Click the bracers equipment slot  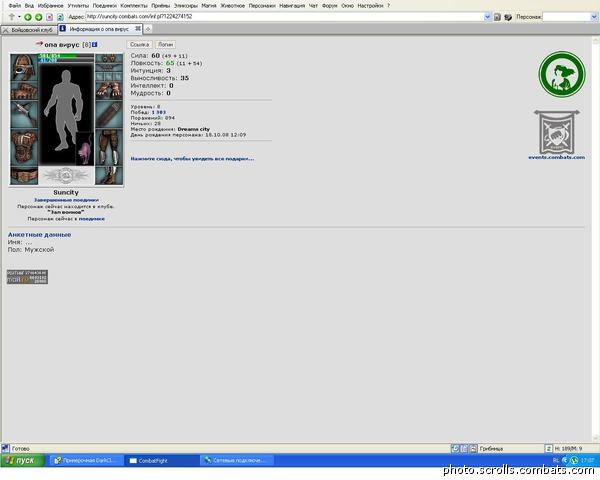[24, 91]
